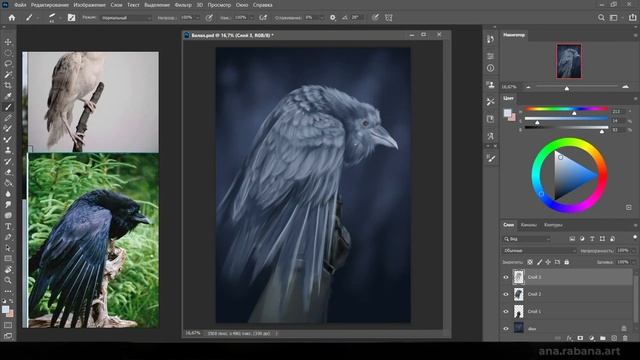This screenshot has width=640, height=360.
Task: Open the layer opacity dropdown arrow
Action: click(x=633, y=251)
